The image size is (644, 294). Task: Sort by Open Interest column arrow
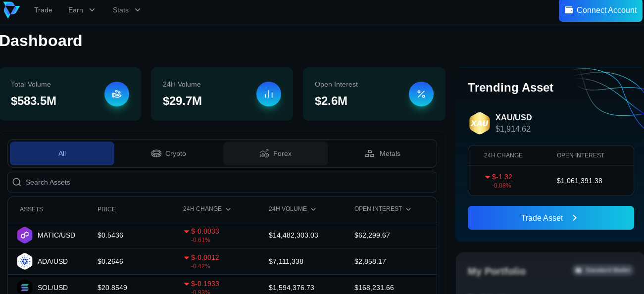pos(408,209)
